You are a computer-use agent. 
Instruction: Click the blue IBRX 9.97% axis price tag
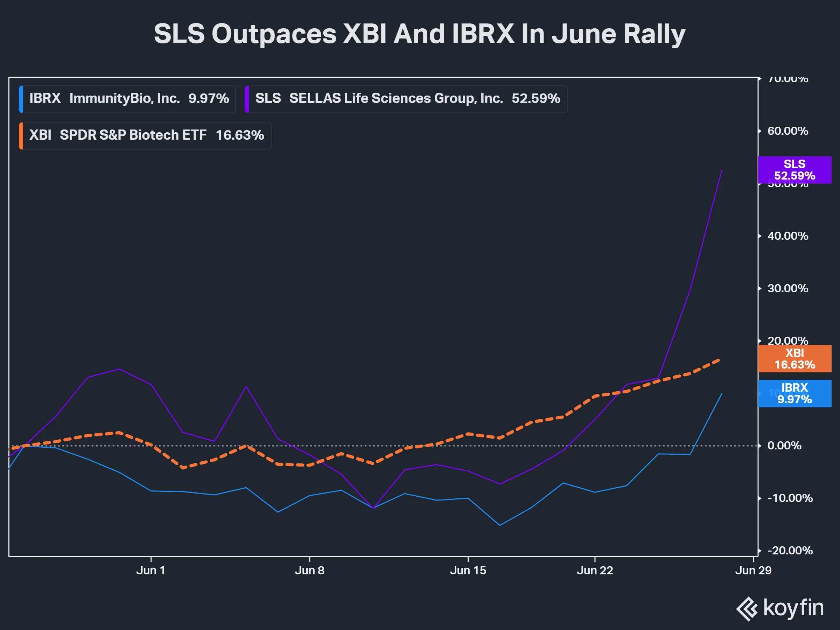(x=794, y=393)
